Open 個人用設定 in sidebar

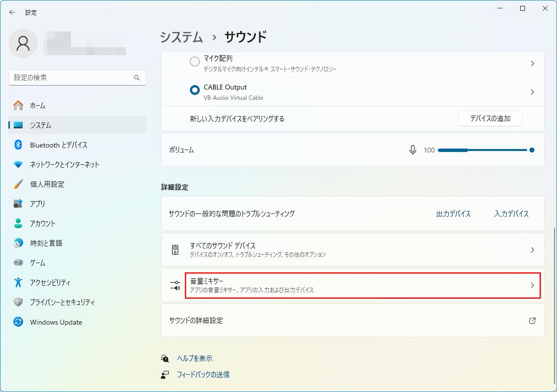pos(77,184)
